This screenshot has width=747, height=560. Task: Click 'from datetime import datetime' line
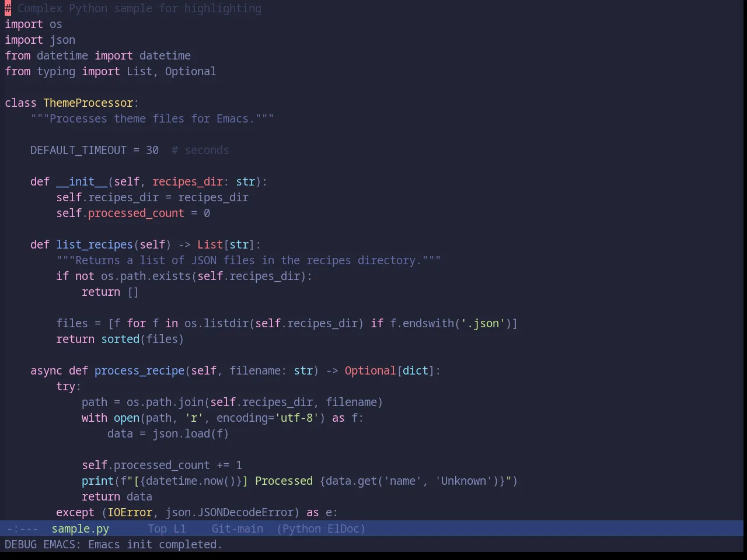[97, 55]
